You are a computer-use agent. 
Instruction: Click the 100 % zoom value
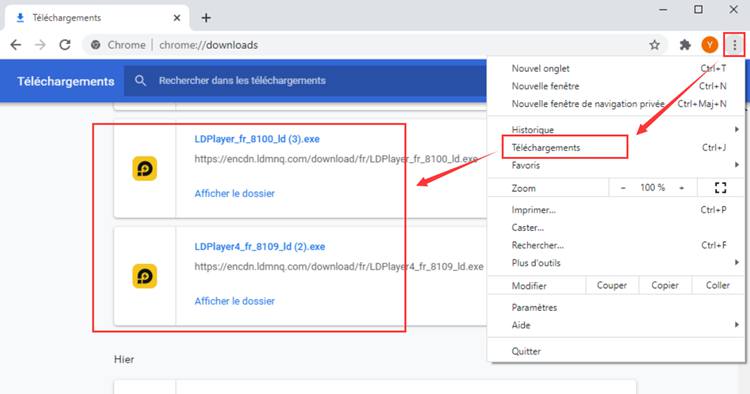pos(652,188)
